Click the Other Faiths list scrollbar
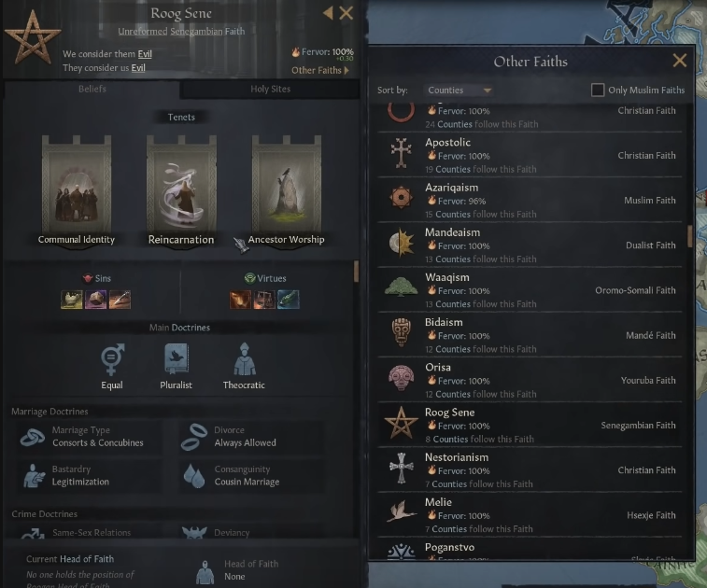Image resolution: width=707 pixels, height=588 pixels. [689, 236]
